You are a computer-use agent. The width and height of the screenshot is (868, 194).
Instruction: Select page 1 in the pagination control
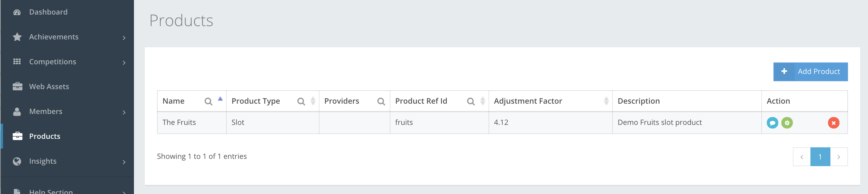click(820, 156)
